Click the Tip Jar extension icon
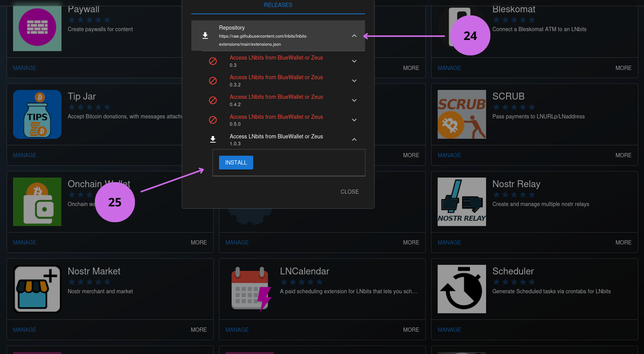The width and height of the screenshot is (644, 354). 37,114
